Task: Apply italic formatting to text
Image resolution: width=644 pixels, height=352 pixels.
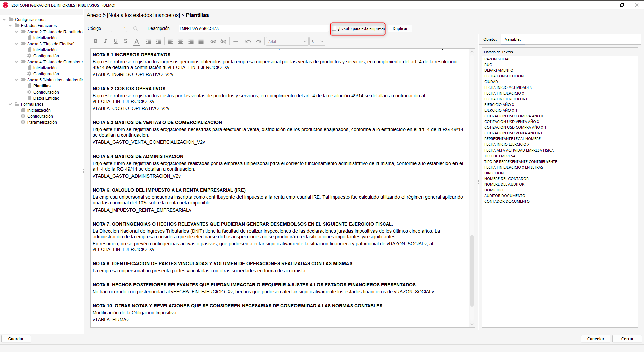Action: click(x=106, y=41)
